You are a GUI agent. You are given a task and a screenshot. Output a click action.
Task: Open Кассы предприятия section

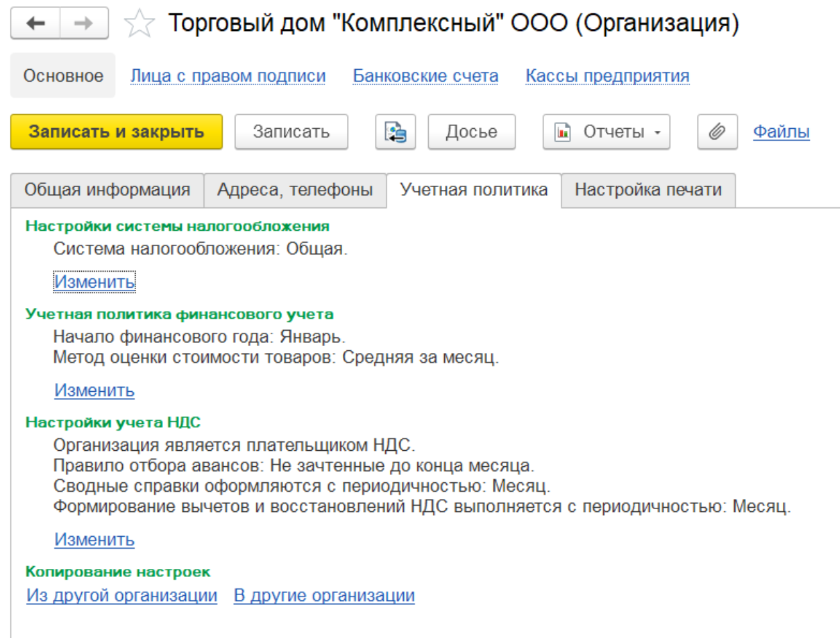pos(607,76)
